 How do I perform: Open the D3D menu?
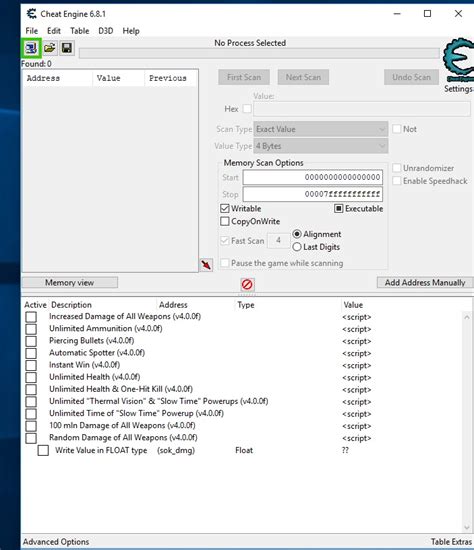point(106,31)
